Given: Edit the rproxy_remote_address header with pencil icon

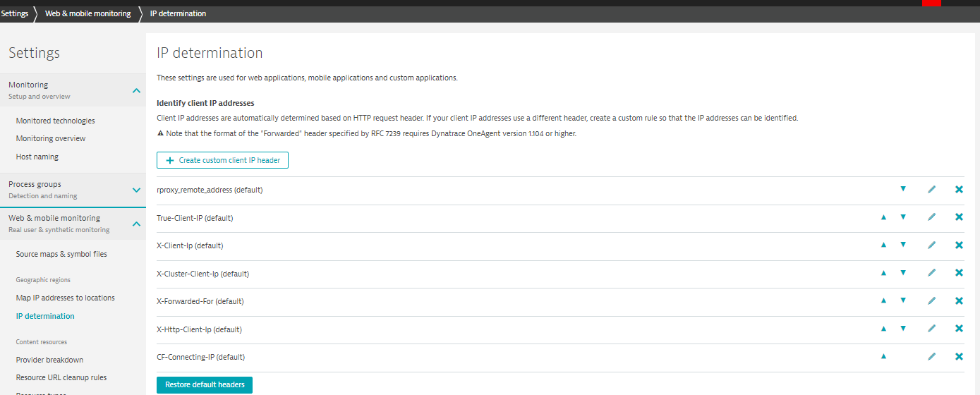Looking at the screenshot, I should (931, 190).
